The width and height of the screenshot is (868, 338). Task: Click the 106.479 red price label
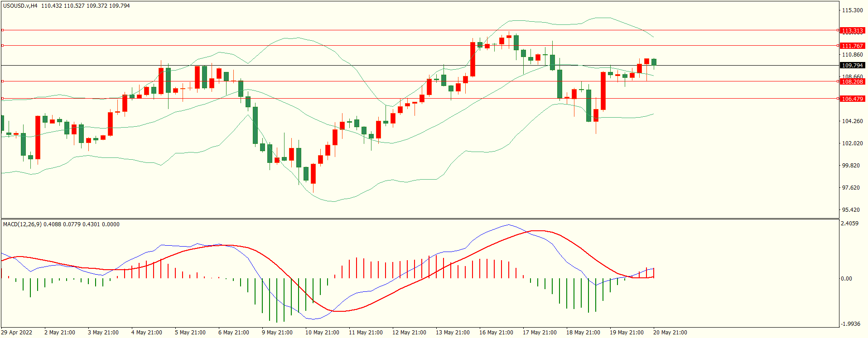point(852,99)
